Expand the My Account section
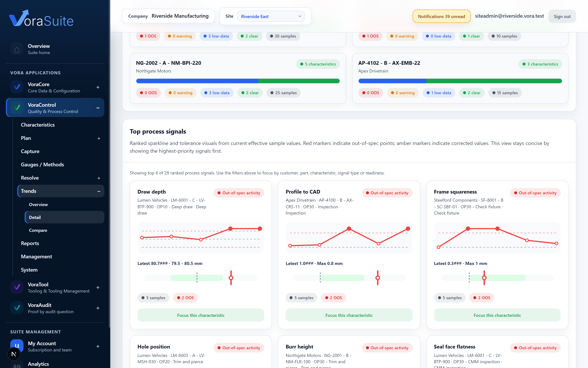 [98, 346]
